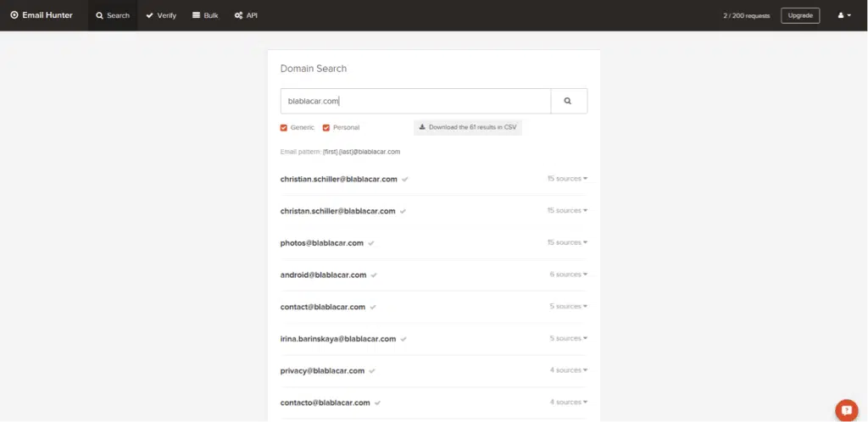Image resolution: width=868 pixels, height=422 pixels.
Task: Click checkmark beside christian.schiller@blablacar.com
Action: 405,180
